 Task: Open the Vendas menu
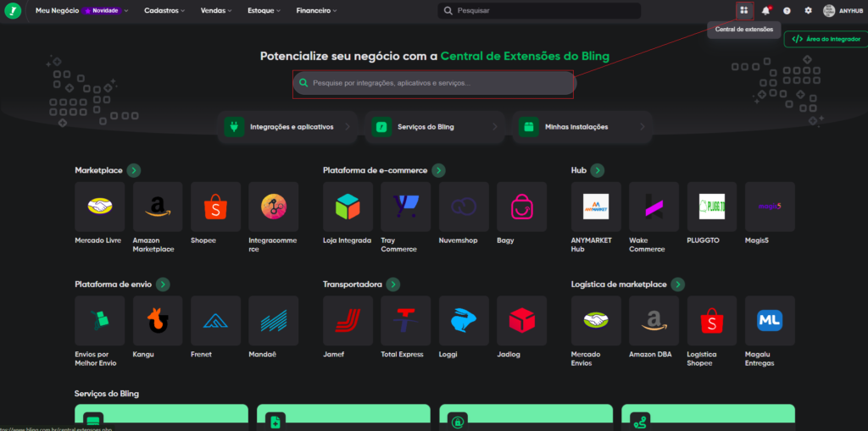(x=218, y=11)
